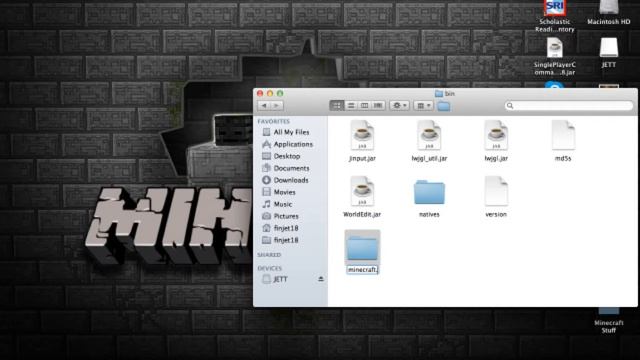This screenshot has height=360, width=640.
Task: Select the lwjgl.jar file icon
Action: point(496,135)
